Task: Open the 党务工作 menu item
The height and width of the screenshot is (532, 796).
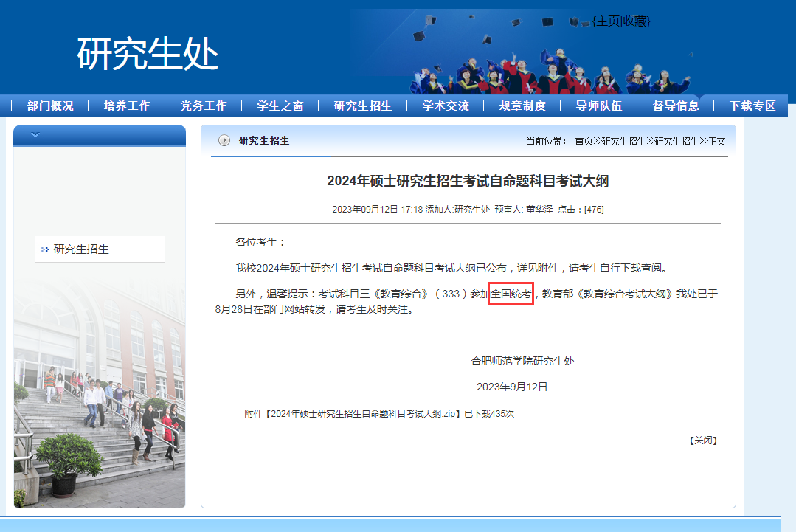Action: pos(204,106)
